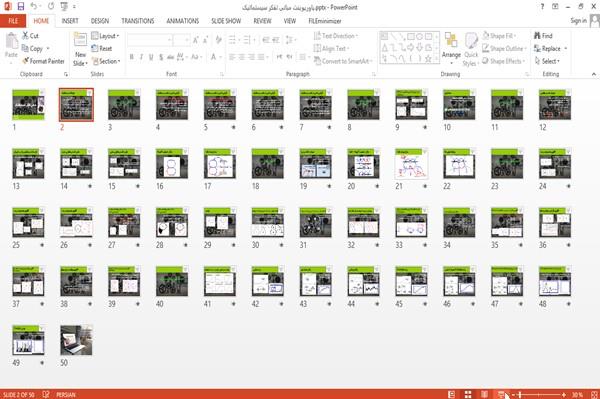Switch to the TRANSITIONS tab
This screenshot has width=600, height=399.
138,21
